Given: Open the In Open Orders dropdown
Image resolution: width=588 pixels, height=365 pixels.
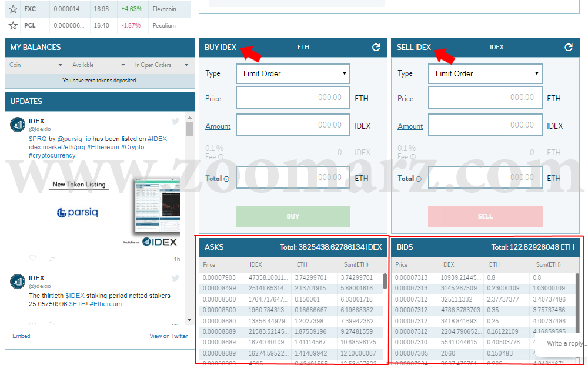Looking at the screenshot, I should [187, 65].
